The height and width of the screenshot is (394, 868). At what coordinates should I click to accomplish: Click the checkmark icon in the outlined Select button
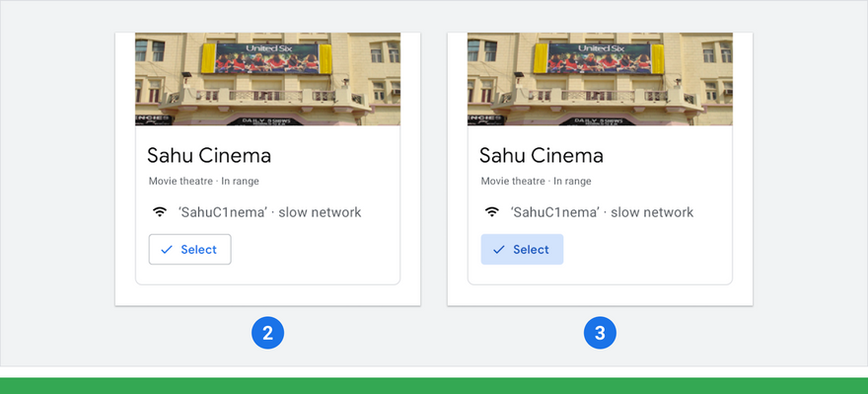click(167, 250)
